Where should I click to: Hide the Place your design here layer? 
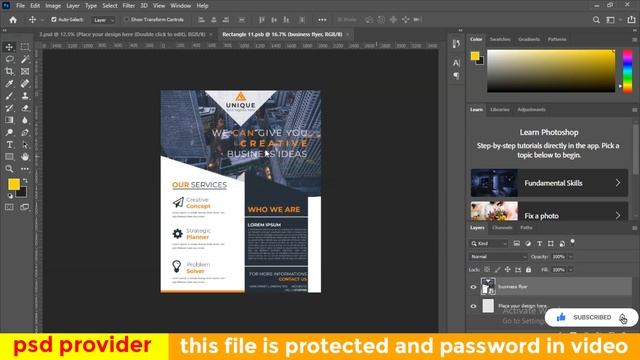click(x=473, y=306)
